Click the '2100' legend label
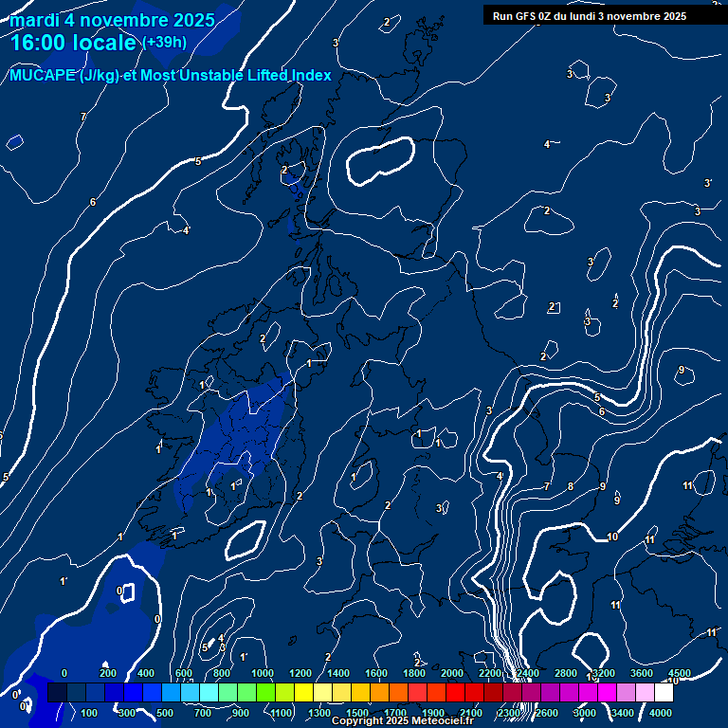This screenshot has width=728, height=728. pos(471,713)
